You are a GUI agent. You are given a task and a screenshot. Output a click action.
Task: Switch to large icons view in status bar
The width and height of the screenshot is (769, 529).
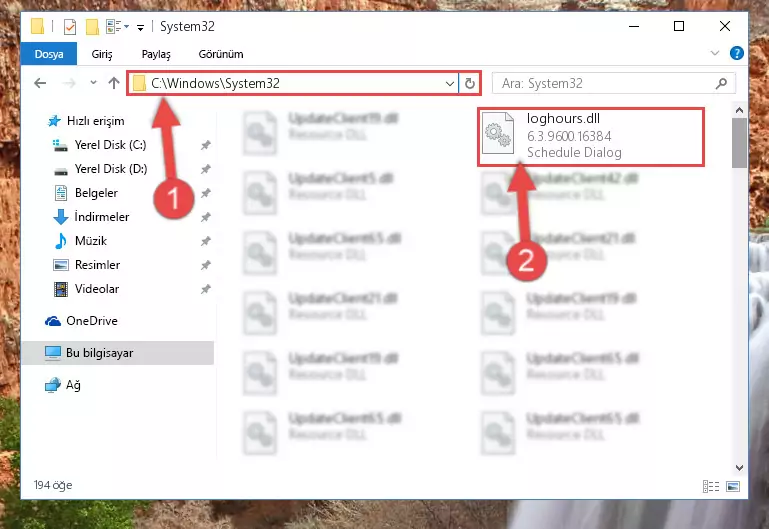pyautogui.click(x=733, y=486)
